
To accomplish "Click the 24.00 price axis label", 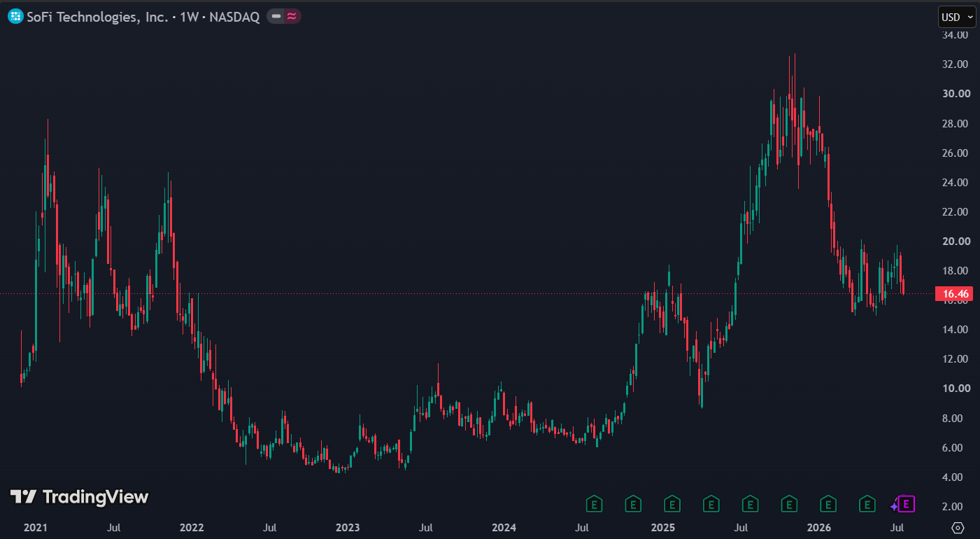I will tap(955, 183).
